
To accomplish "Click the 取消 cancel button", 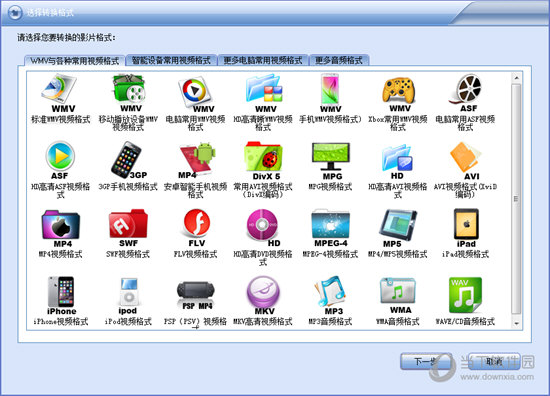I will [494, 361].
